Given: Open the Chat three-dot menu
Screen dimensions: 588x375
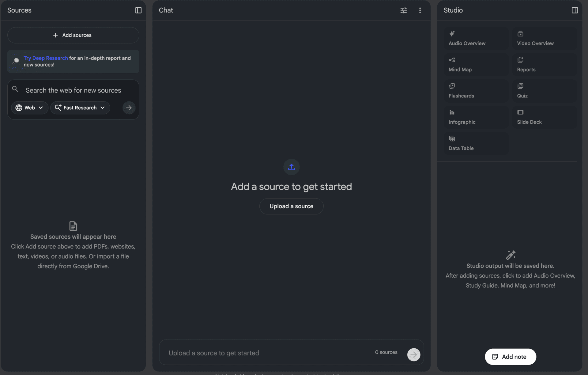Looking at the screenshot, I should (420, 10).
